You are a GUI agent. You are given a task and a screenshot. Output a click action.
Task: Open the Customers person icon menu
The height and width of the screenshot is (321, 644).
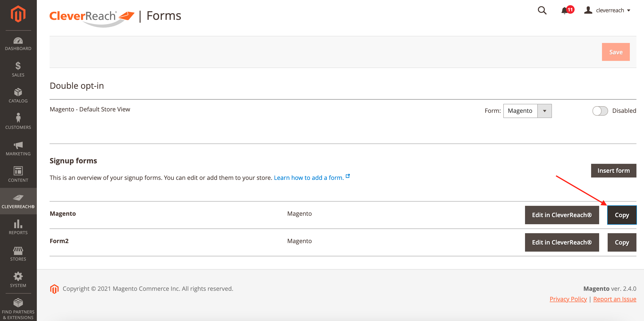pos(18,122)
